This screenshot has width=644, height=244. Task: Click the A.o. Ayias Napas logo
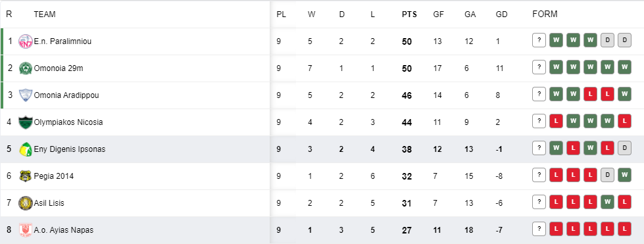tap(26, 230)
